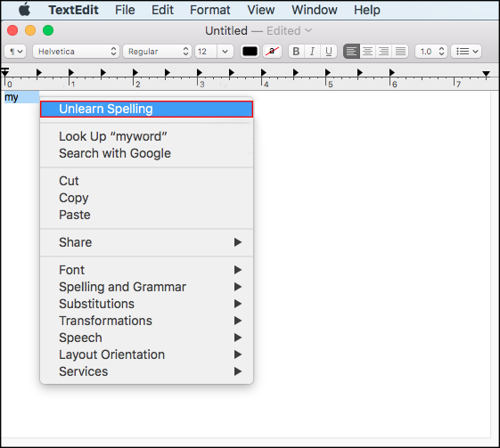Choose Unlearn Spelling from context menu
The height and width of the screenshot is (448, 500).
tap(147, 109)
